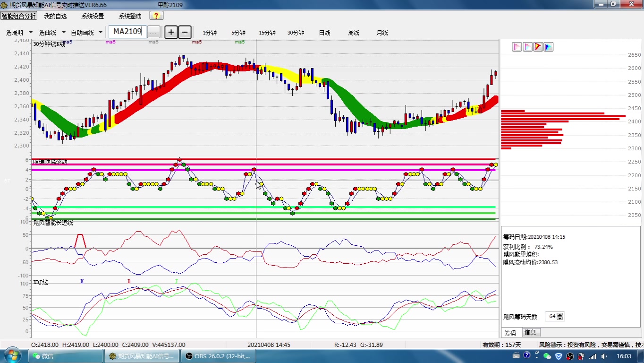Open the 期货风暴知能AI信号 taskbar button
Image resolution: width=644 pixels, height=363 pixels.
coord(142,356)
